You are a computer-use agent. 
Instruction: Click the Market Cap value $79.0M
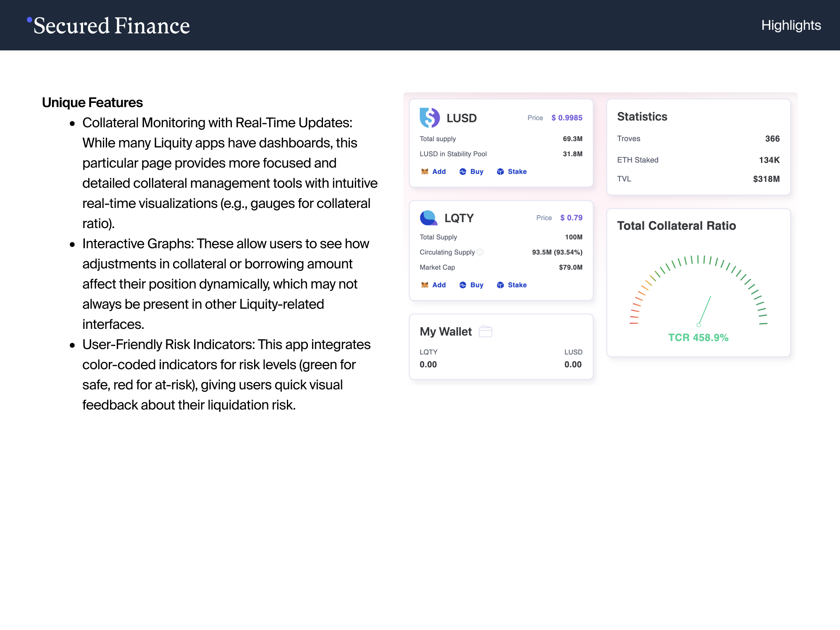click(x=570, y=267)
